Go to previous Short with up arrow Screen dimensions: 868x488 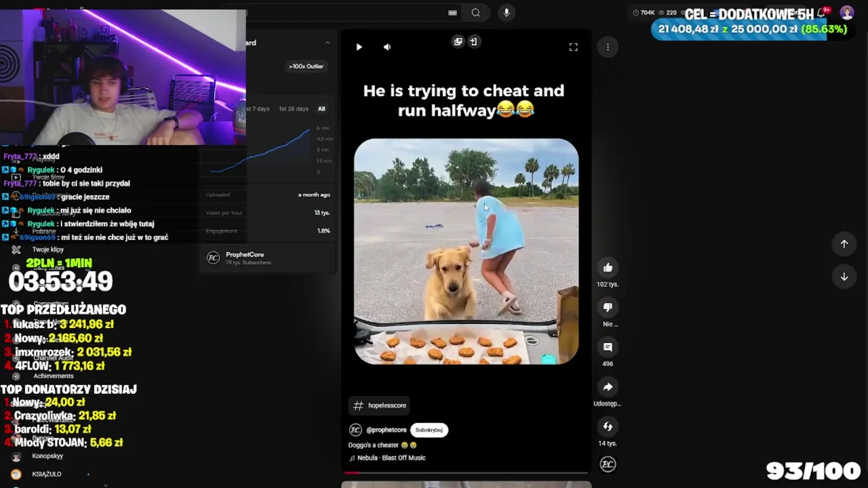coord(844,244)
